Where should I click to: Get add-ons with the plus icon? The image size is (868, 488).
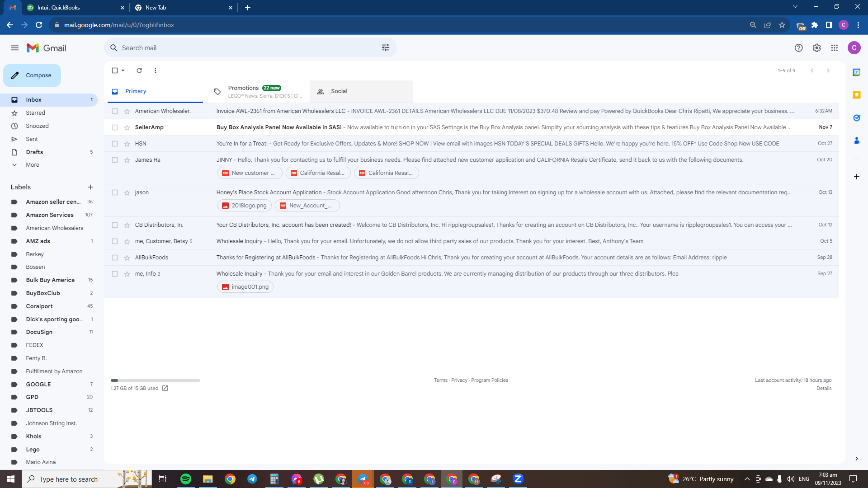pyautogui.click(x=857, y=177)
